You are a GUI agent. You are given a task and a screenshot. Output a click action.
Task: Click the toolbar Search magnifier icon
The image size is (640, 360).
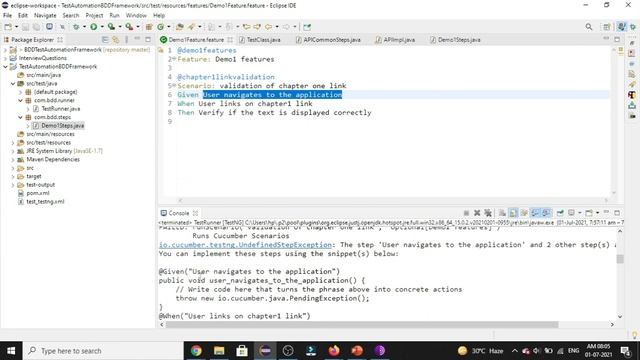(x=589, y=27)
